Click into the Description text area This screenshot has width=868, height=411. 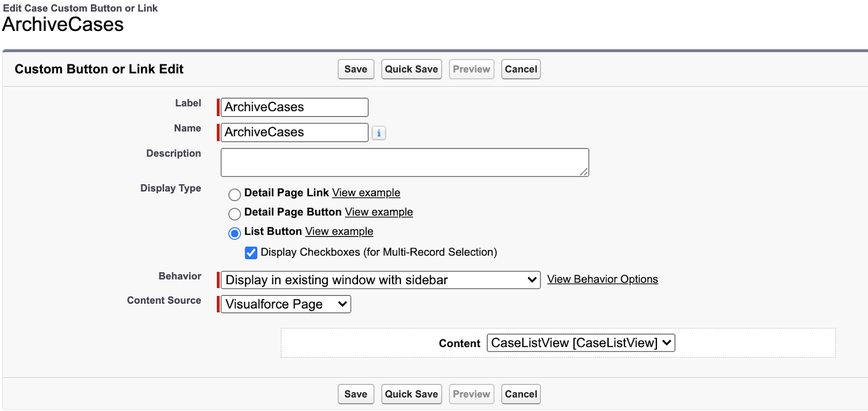click(405, 163)
